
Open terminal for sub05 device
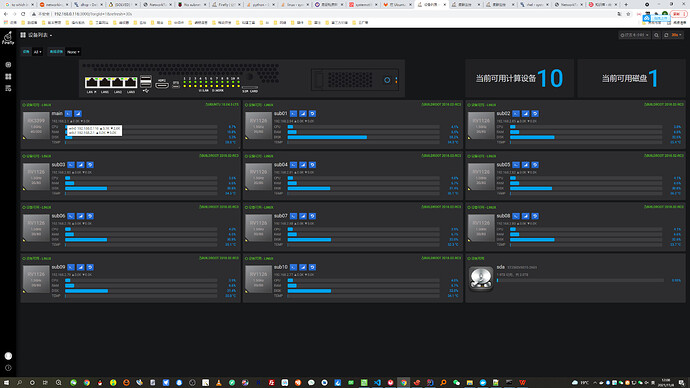point(516,165)
